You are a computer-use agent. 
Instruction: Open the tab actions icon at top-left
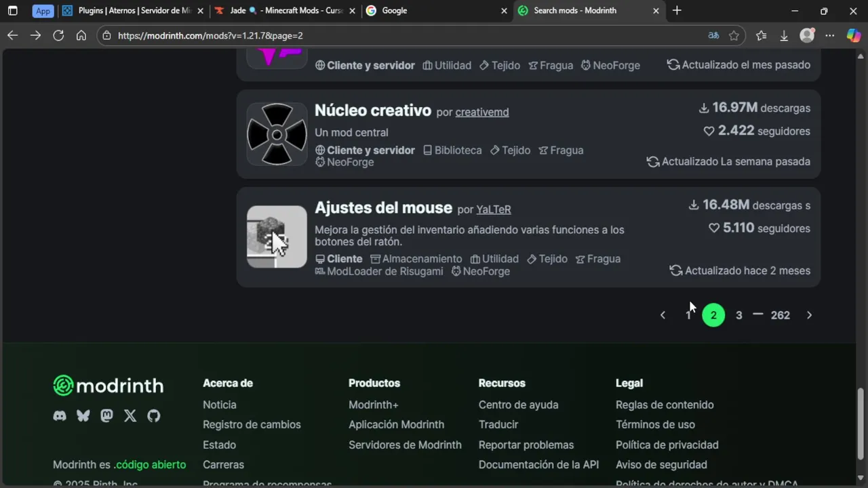coord(12,11)
